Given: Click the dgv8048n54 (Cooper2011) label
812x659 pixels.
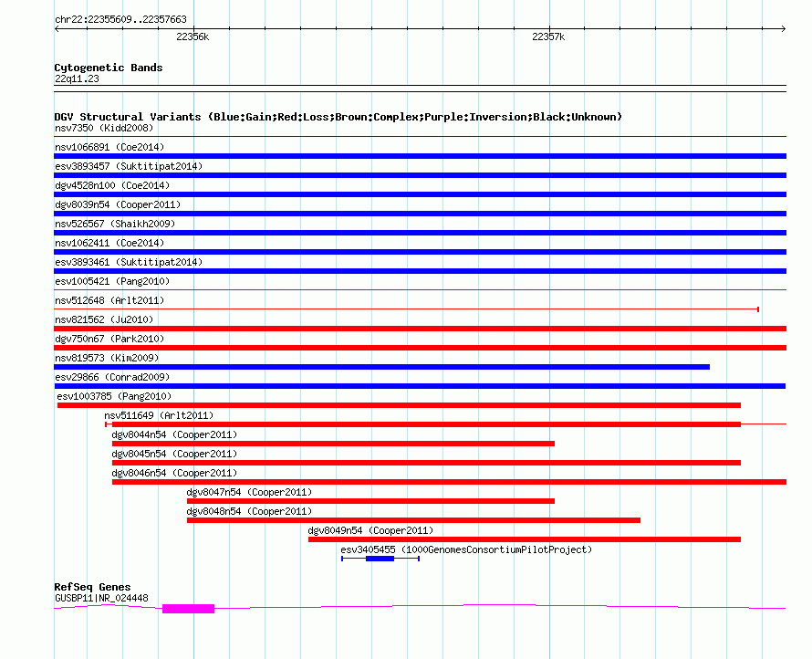Looking at the screenshot, I should [x=249, y=511].
